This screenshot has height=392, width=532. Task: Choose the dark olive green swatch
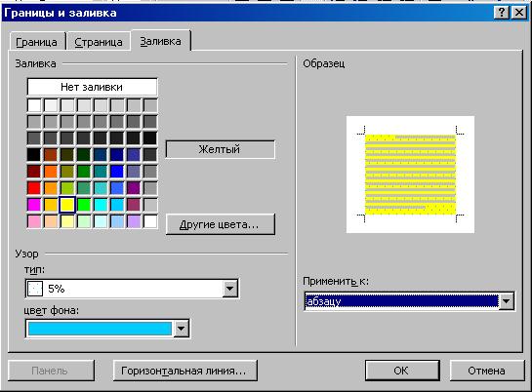[67, 155]
